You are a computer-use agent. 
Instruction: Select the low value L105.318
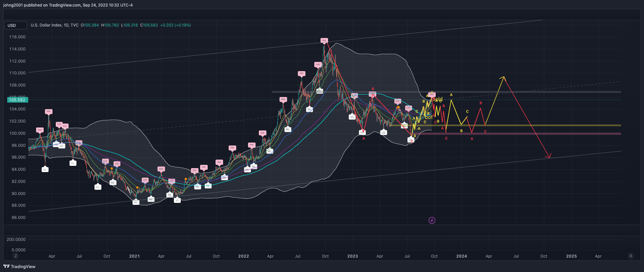coord(129,25)
